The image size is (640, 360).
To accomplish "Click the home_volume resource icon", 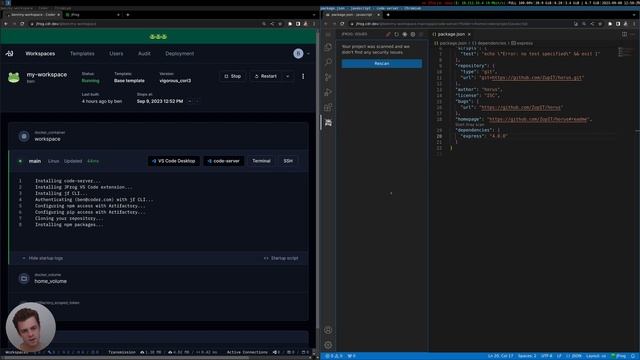I will point(24,279).
